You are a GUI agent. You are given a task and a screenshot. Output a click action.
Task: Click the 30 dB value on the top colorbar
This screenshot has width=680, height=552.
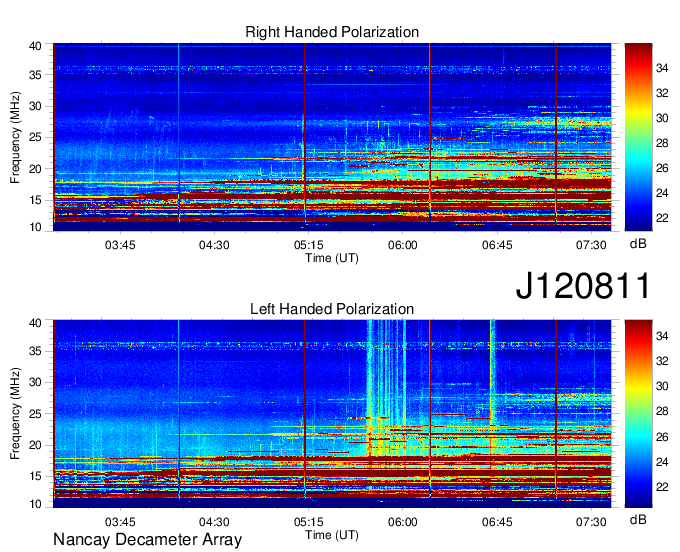[662, 118]
